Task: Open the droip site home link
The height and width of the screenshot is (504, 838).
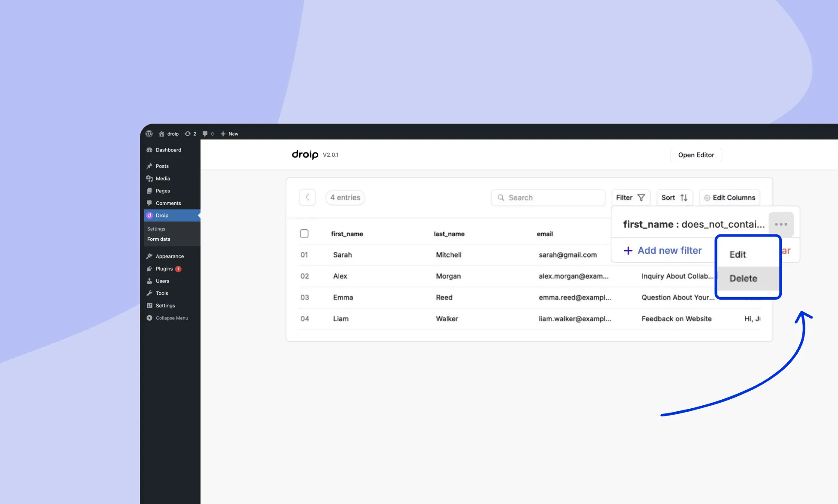Action: 169,134
